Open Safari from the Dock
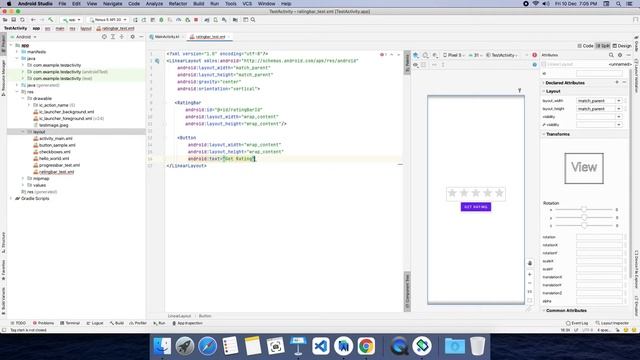The height and width of the screenshot is (360, 640). [207, 346]
